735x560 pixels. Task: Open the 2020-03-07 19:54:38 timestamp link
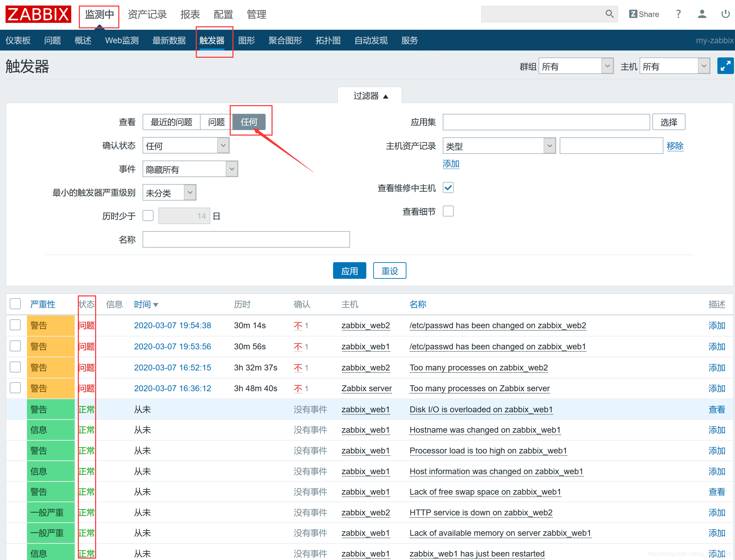173,325
